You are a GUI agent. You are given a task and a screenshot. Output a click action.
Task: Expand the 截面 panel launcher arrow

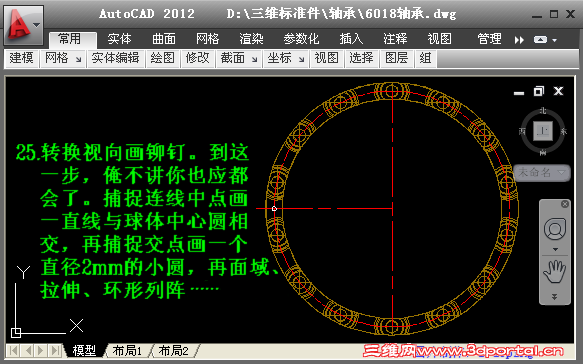254,59
